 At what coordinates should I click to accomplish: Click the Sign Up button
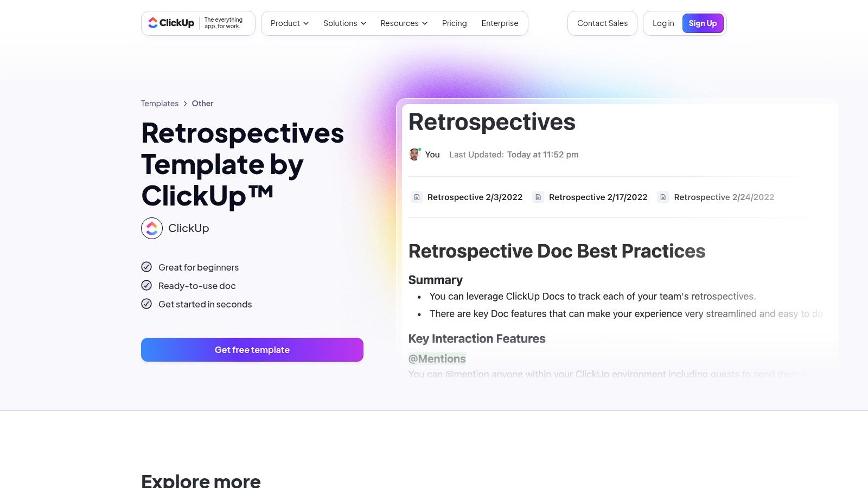coord(703,23)
